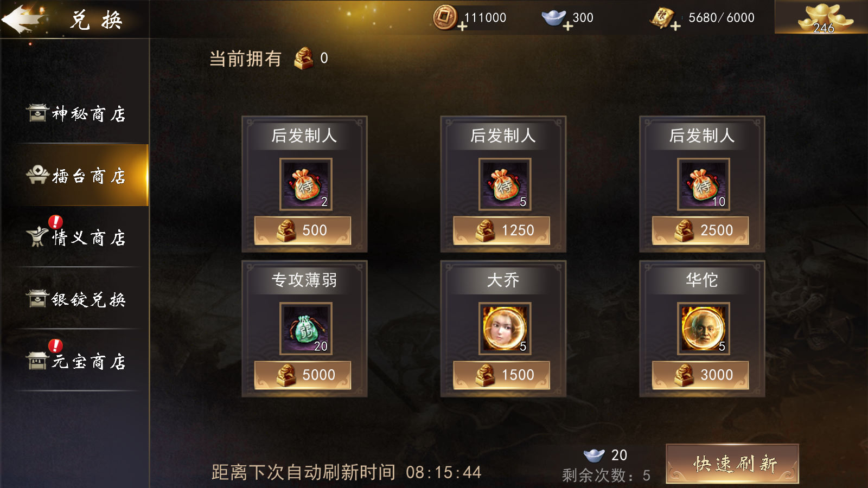
Task: Open the 神秘商店 shop tab
Action: click(x=76, y=113)
